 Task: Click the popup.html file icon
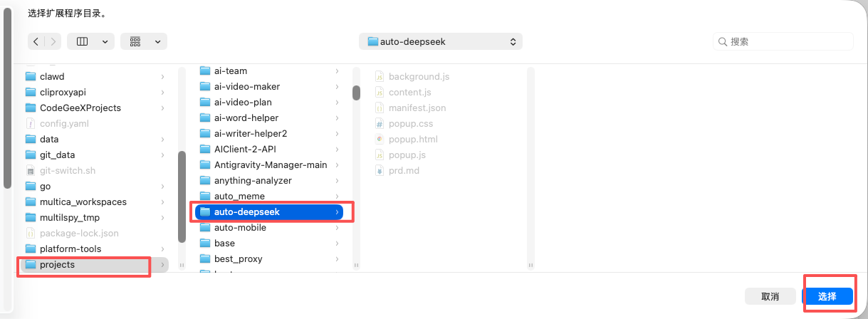coord(380,140)
